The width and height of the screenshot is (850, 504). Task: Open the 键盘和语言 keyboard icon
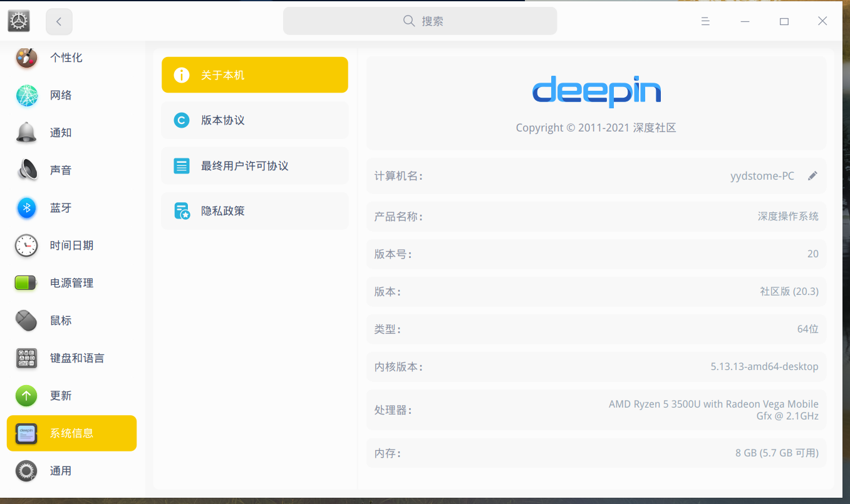[26, 358]
